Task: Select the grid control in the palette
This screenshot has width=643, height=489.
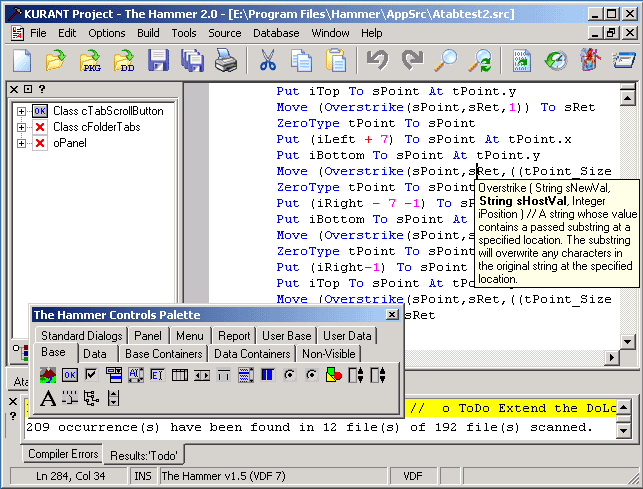Action: pyautogui.click(x=180, y=375)
